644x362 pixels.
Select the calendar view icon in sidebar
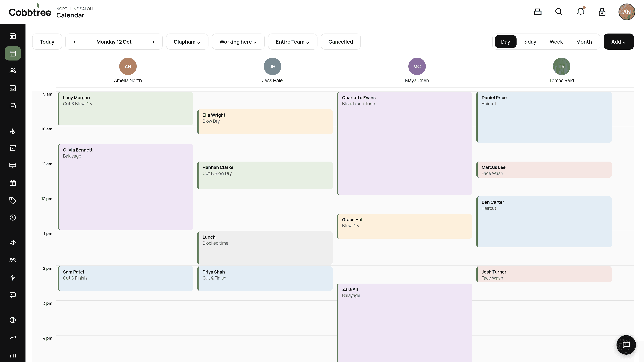pos(13,53)
